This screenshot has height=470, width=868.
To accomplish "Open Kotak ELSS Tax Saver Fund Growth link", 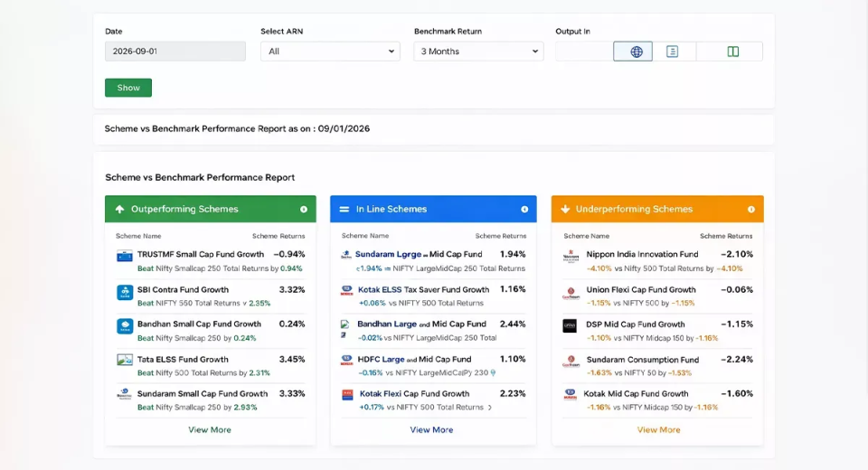I will [x=423, y=289].
